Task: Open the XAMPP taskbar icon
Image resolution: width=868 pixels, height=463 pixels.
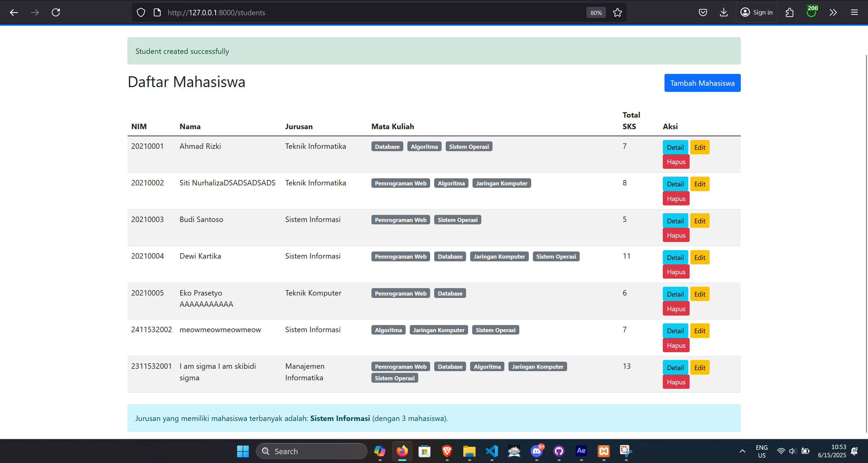Action: (x=603, y=451)
